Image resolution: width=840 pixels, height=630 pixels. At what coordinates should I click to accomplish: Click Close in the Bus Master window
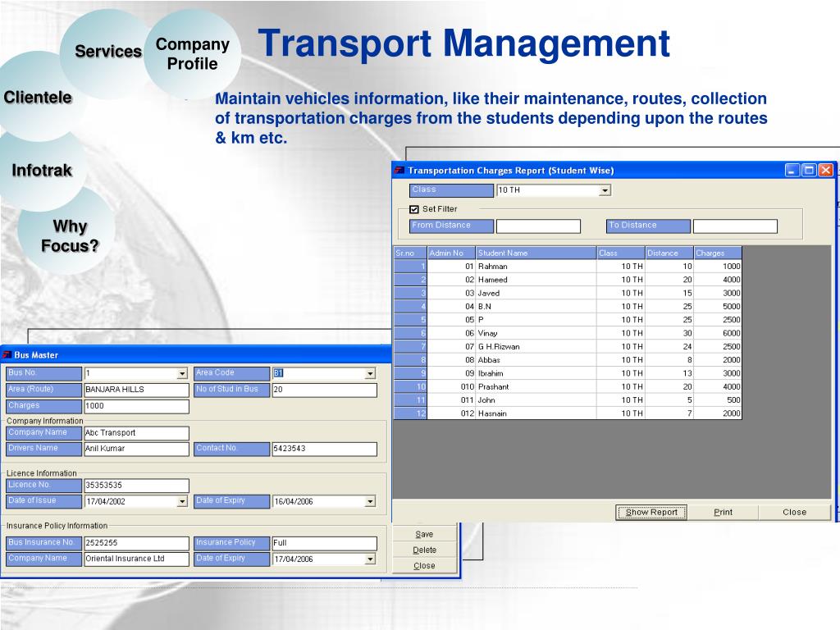click(x=424, y=566)
